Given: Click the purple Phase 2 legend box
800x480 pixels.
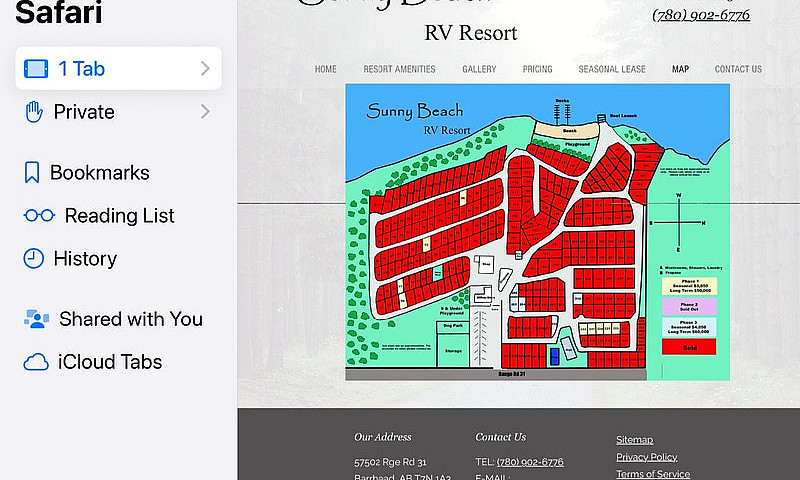Looking at the screenshot, I should pyautogui.click(x=689, y=307).
